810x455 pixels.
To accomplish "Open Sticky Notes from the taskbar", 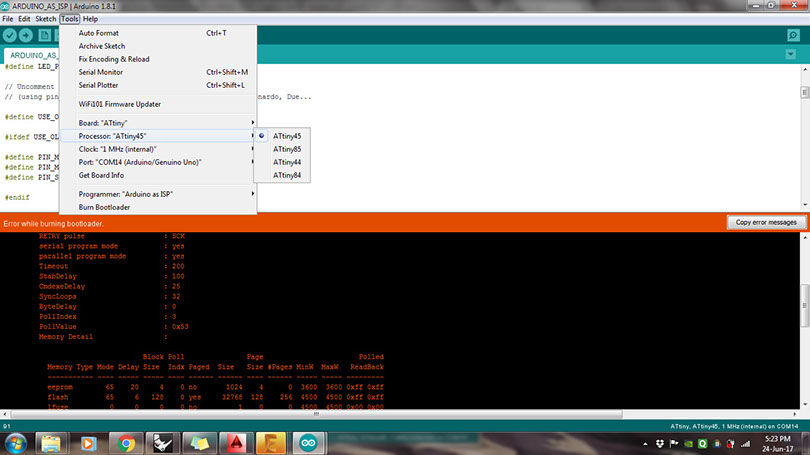I will (199, 443).
